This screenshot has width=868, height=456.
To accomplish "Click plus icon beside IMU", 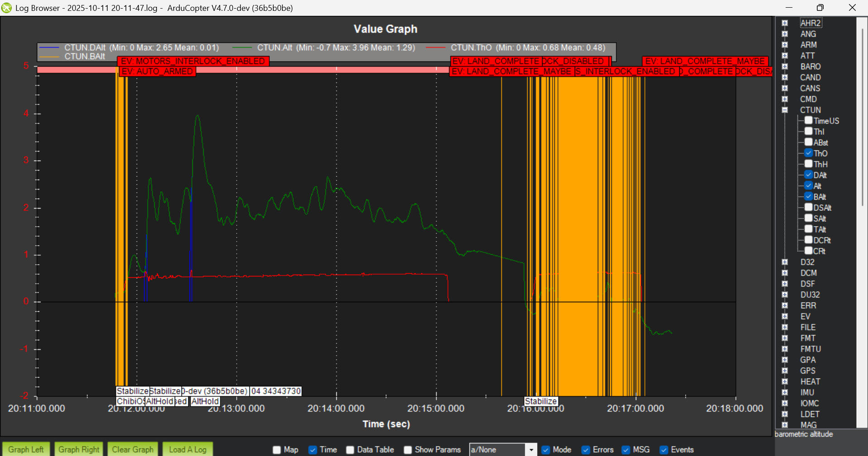I will [785, 393].
